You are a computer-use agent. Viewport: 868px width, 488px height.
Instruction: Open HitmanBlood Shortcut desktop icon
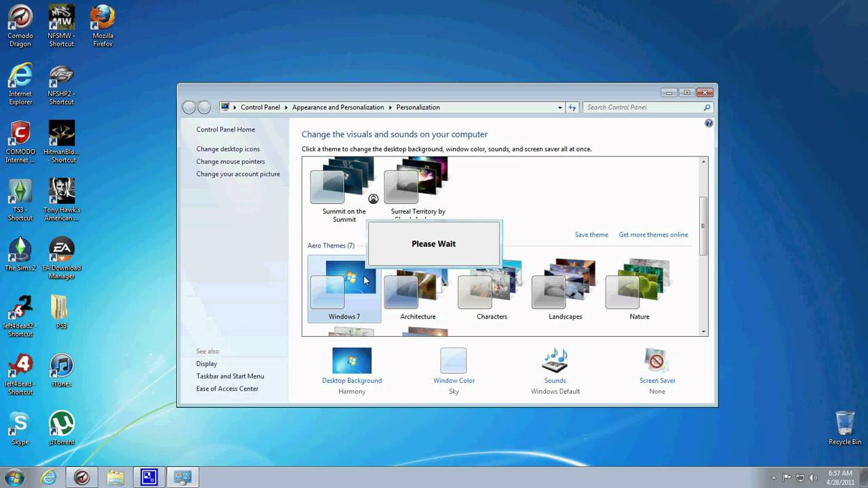coord(61,142)
